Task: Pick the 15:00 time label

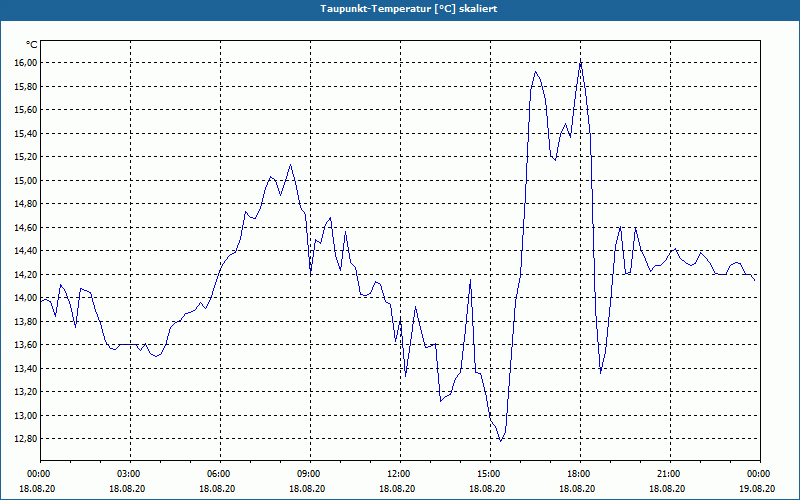Action: coord(487,474)
